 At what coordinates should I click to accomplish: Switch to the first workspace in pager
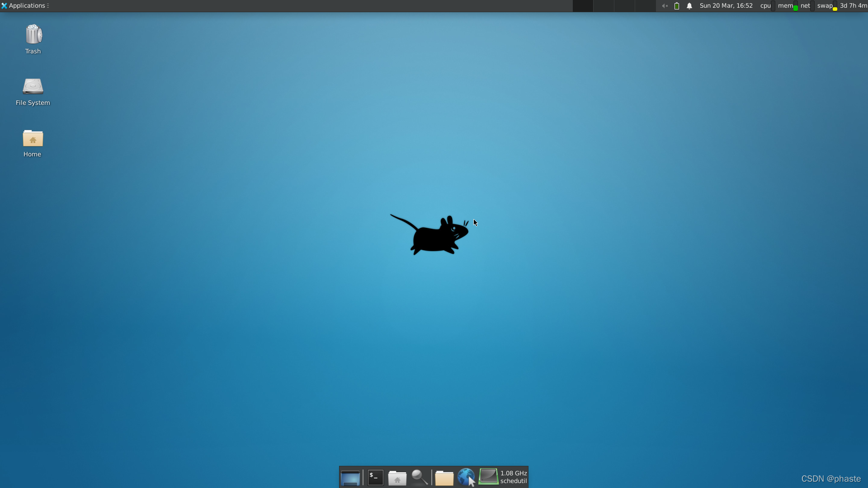[x=583, y=6]
